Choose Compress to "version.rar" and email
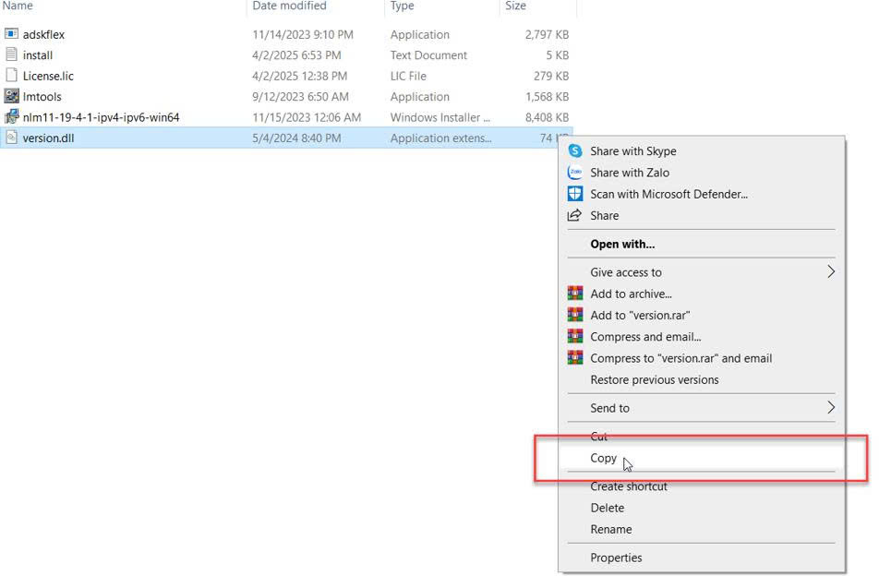 click(x=681, y=358)
